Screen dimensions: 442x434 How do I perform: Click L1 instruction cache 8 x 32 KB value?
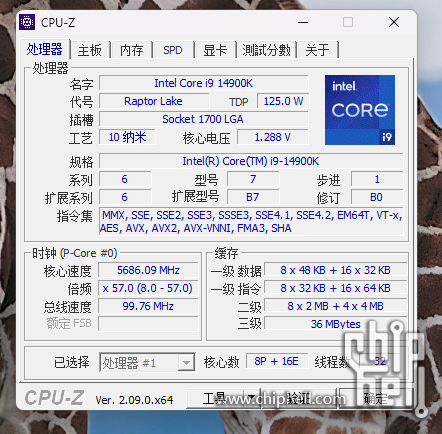(336, 288)
